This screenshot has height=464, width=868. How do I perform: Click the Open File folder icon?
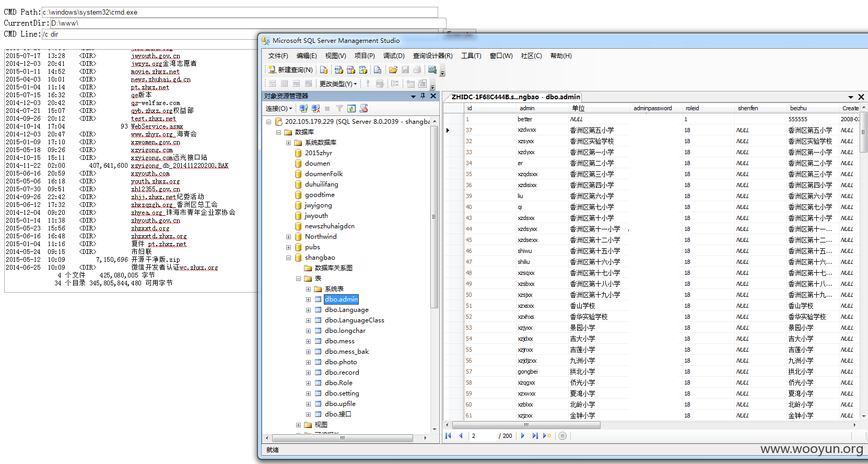pos(393,69)
